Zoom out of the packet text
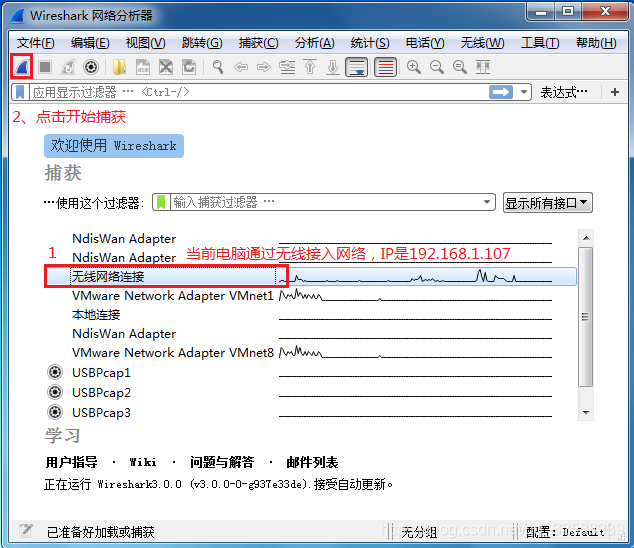 [437, 67]
